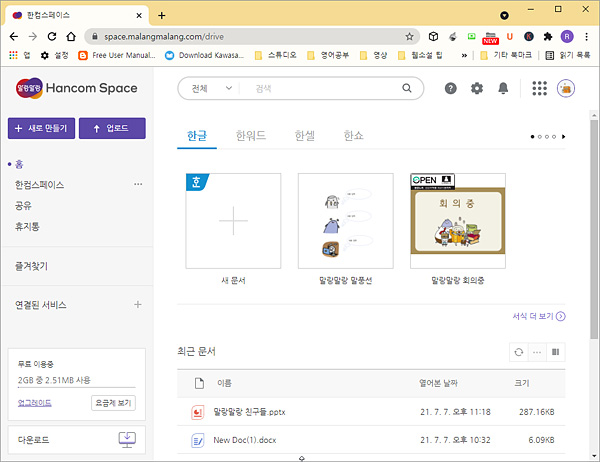Open the 전체 search scope dropdown
Viewport: 600px width, 462px height.
212,88
